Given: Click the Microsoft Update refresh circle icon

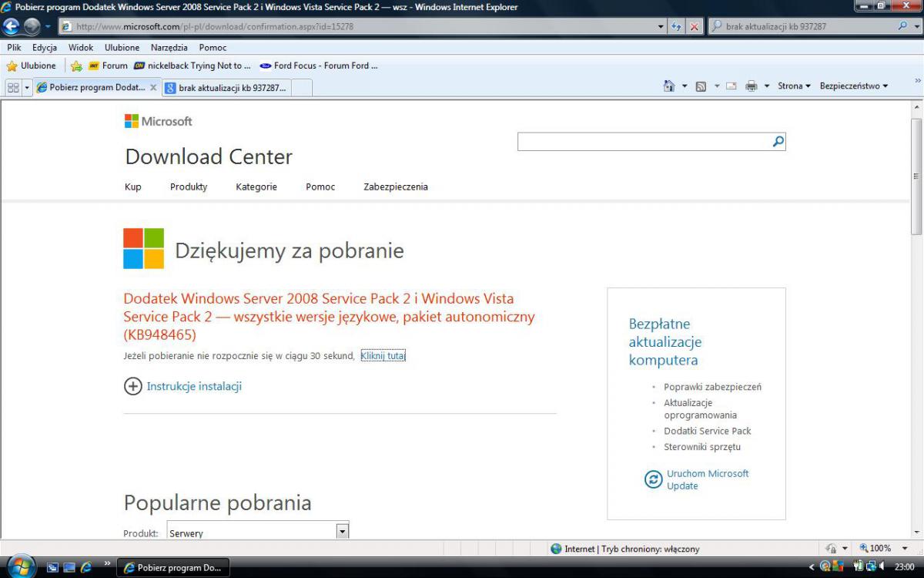Looking at the screenshot, I should click(x=653, y=479).
